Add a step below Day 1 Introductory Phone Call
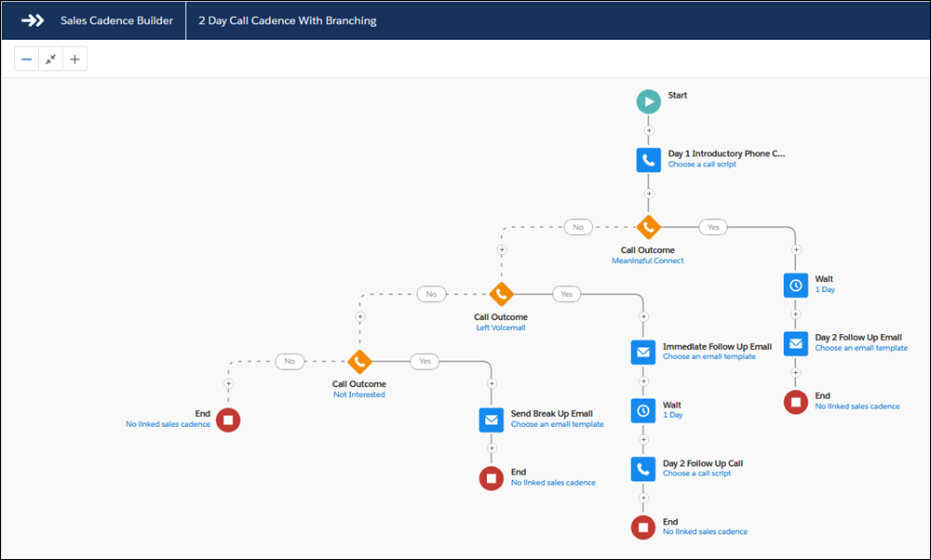The height and width of the screenshot is (560, 931). (x=649, y=193)
